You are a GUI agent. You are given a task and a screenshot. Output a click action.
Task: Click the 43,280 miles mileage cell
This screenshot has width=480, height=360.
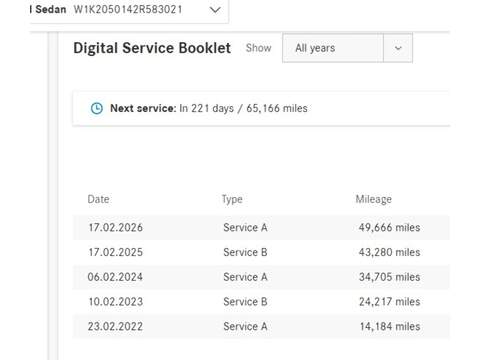[389, 252]
